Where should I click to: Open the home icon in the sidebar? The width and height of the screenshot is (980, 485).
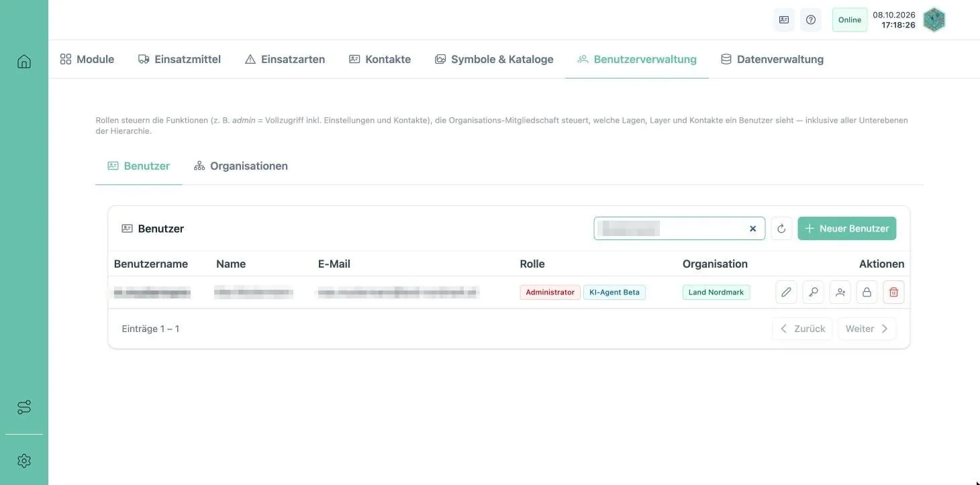point(24,62)
